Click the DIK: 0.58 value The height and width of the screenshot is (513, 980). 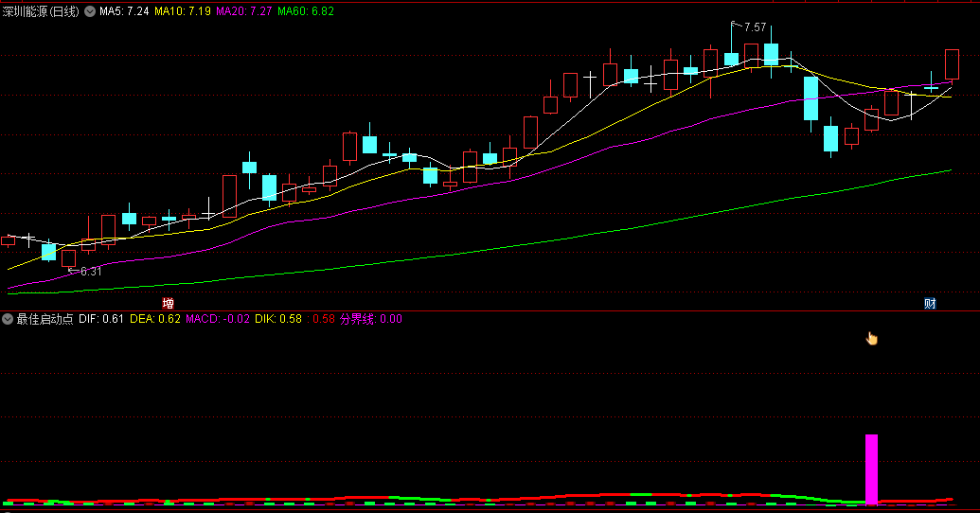coord(278,319)
